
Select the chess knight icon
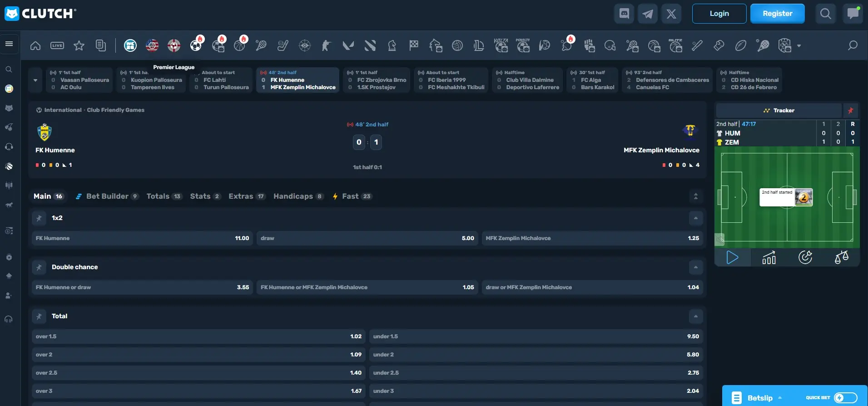392,45
